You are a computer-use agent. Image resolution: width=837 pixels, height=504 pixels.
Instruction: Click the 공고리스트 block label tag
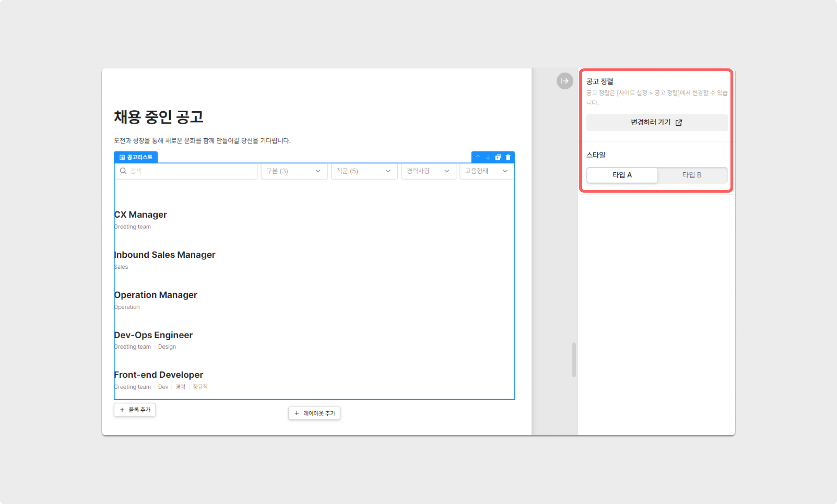[x=136, y=157]
